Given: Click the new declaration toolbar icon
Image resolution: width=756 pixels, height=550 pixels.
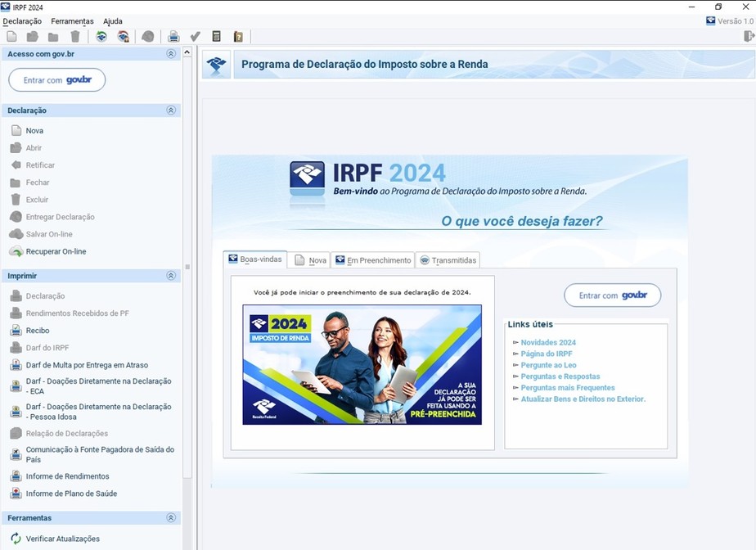Looking at the screenshot, I should pyautogui.click(x=11, y=36).
